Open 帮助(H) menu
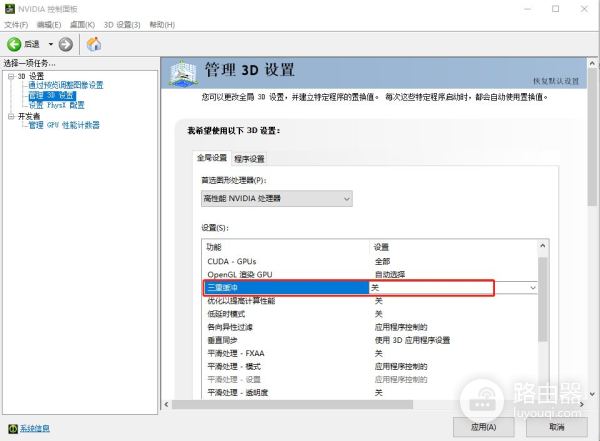The image size is (600, 441). 162,25
